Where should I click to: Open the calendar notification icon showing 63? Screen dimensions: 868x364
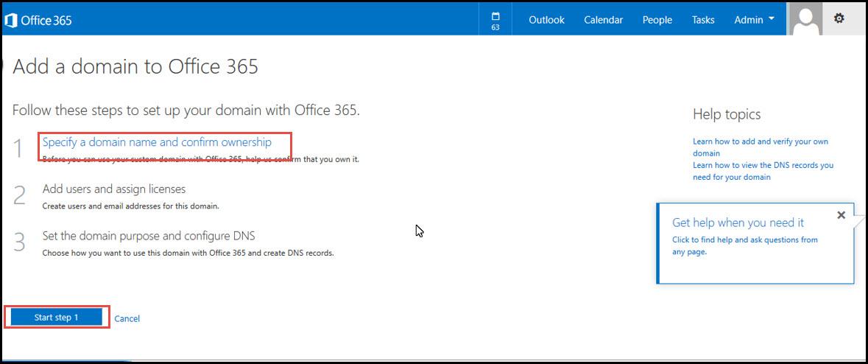(495, 20)
